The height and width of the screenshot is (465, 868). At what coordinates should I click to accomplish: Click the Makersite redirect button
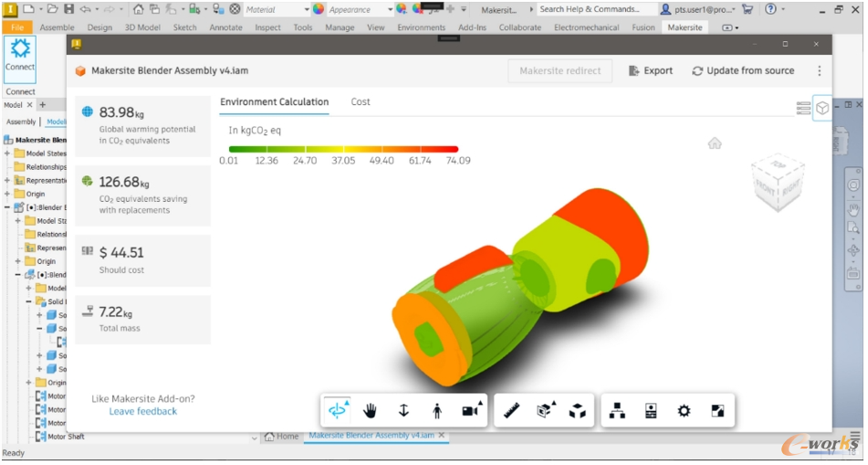point(560,71)
